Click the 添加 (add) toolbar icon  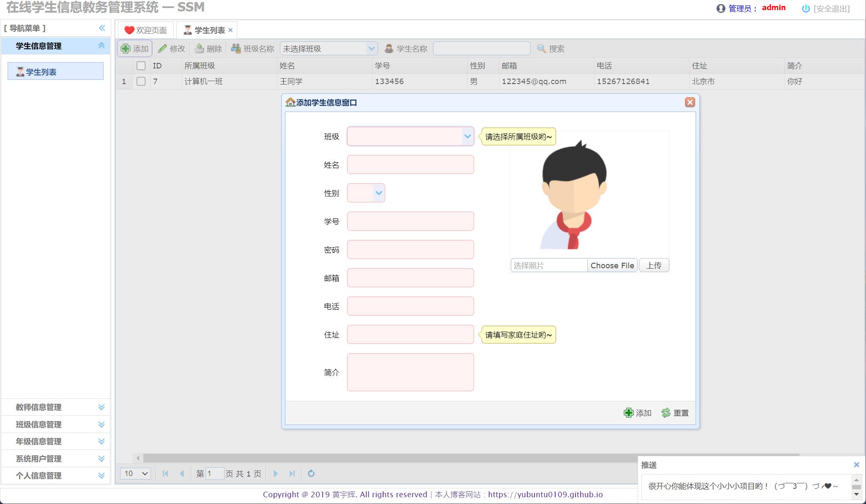134,48
